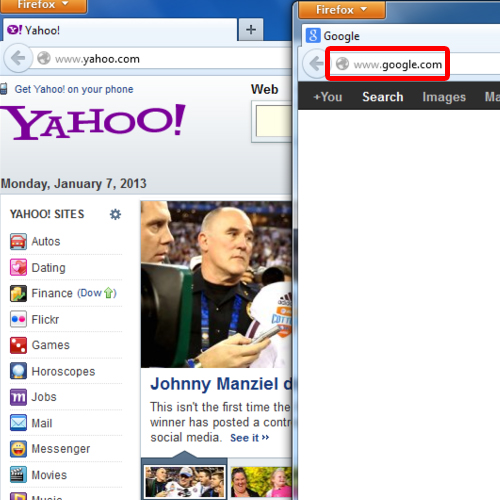Click the globe site icon beside google.com

342,64
